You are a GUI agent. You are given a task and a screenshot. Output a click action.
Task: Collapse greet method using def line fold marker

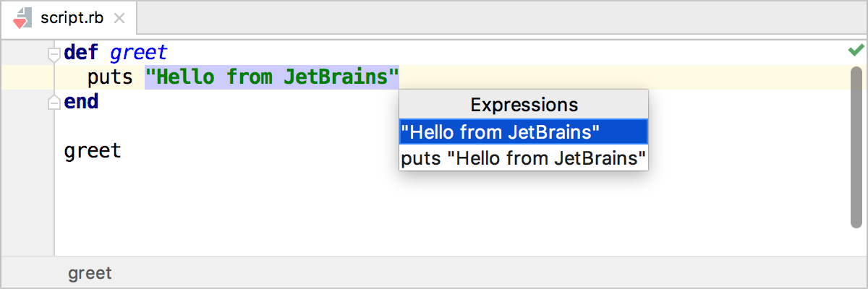54,53
